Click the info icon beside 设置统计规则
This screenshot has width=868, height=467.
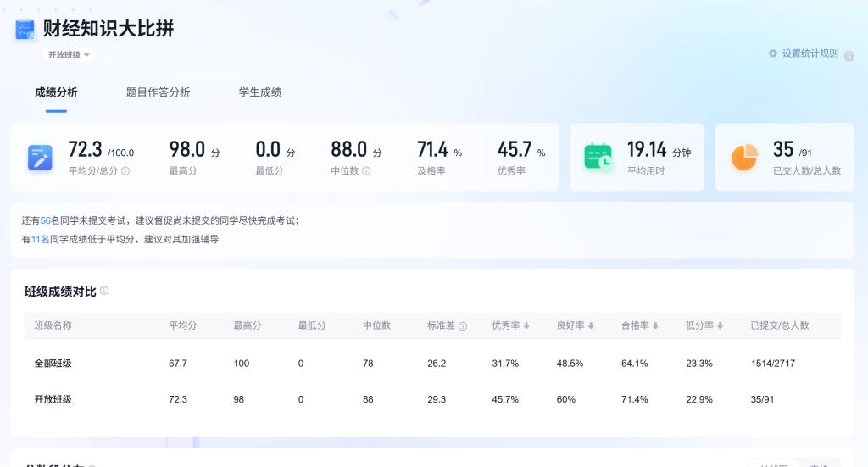coord(849,55)
